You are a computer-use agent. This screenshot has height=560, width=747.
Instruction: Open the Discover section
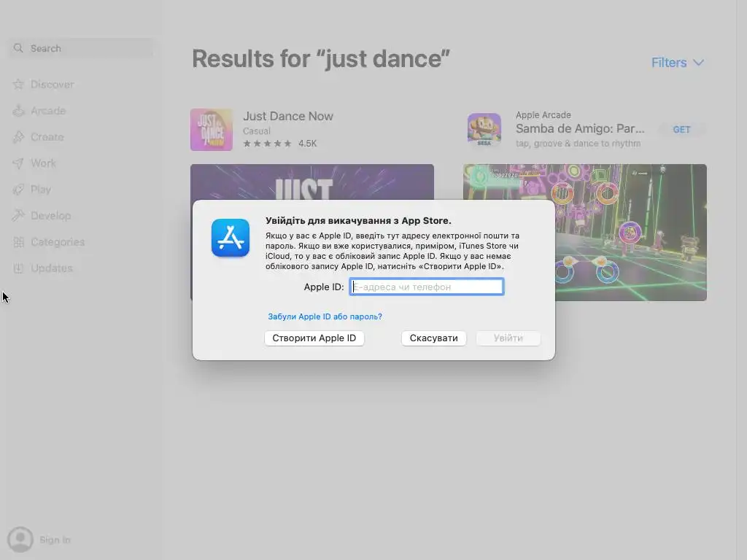[53, 85]
